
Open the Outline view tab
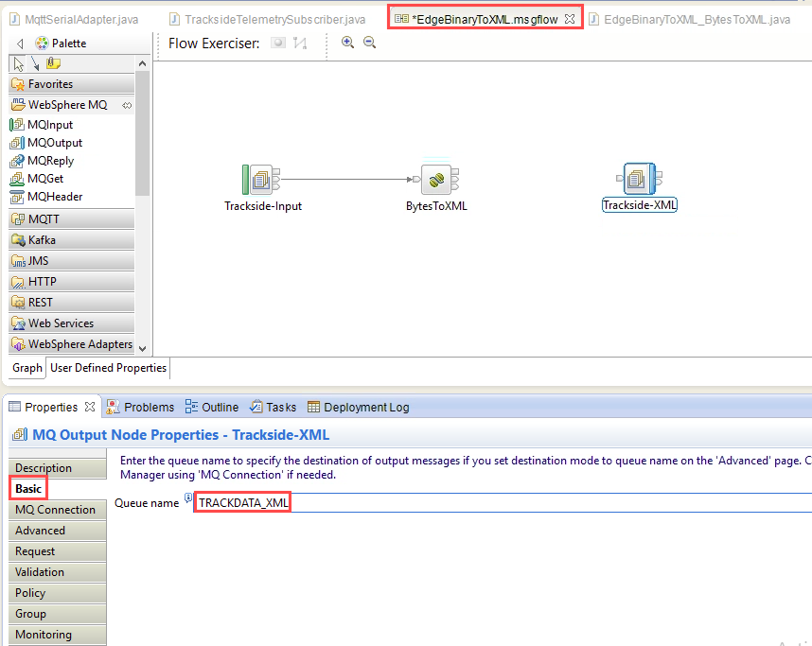[212, 408]
